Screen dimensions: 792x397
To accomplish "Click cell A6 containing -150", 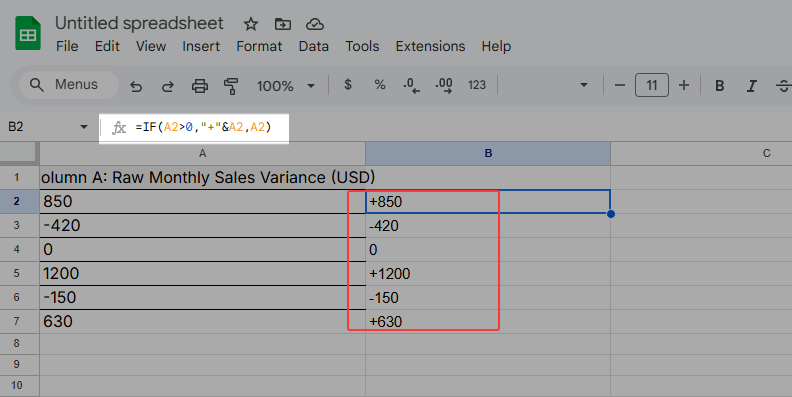I will pyautogui.click(x=203, y=297).
